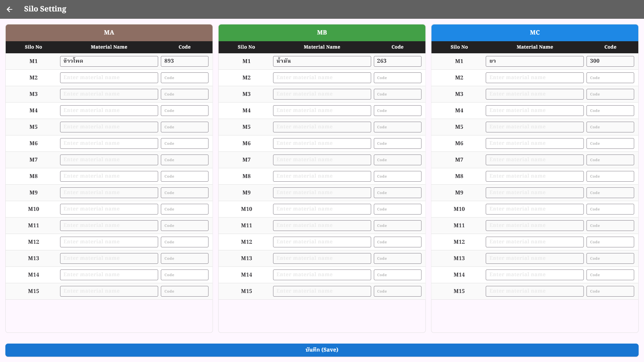The height and width of the screenshot is (362, 644).
Task: Select the MA panel header
Action: click(x=109, y=33)
